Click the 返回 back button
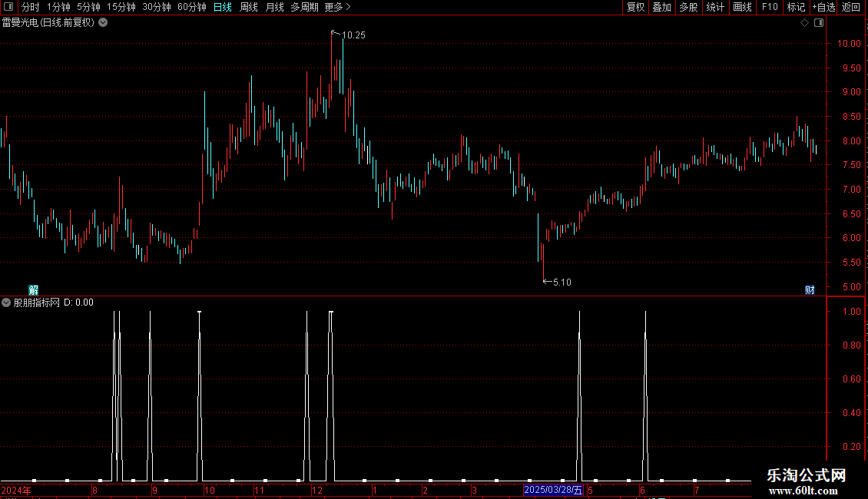This screenshot has width=868, height=499. click(x=851, y=7)
